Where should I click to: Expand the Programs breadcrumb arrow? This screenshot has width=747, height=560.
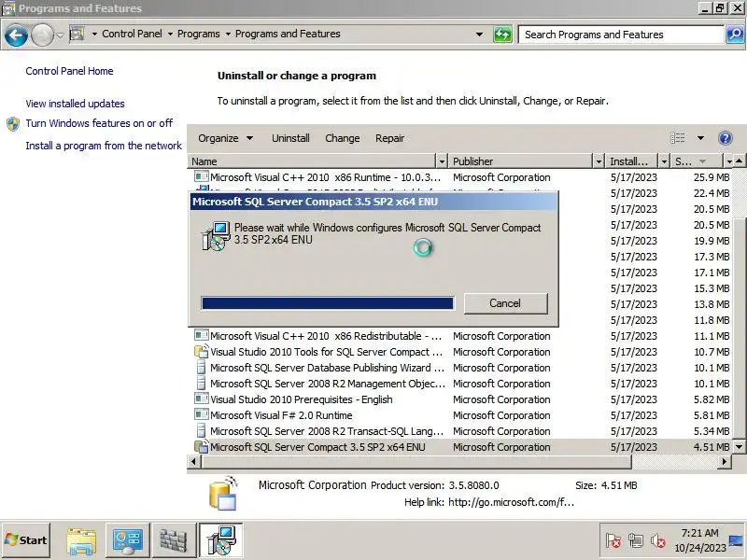(228, 35)
